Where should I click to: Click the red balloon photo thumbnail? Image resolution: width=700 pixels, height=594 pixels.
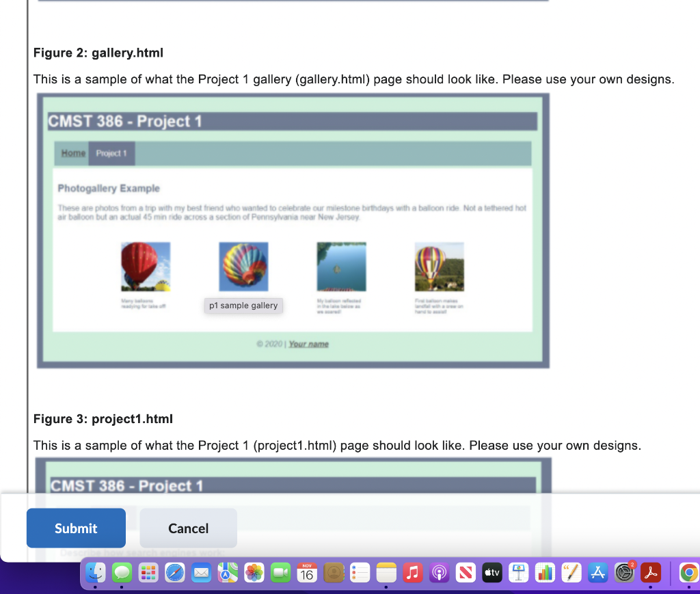[x=146, y=265]
